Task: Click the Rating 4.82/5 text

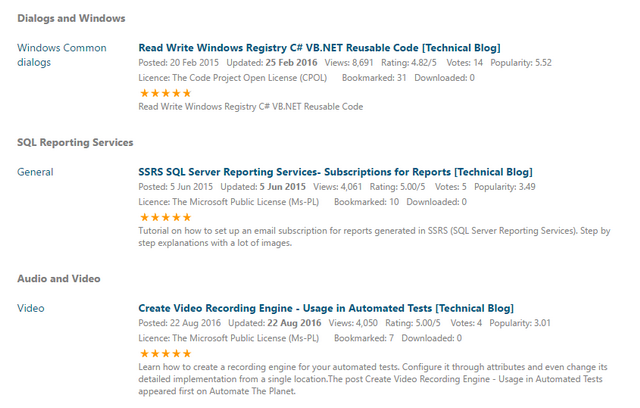Action: pyautogui.click(x=409, y=63)
